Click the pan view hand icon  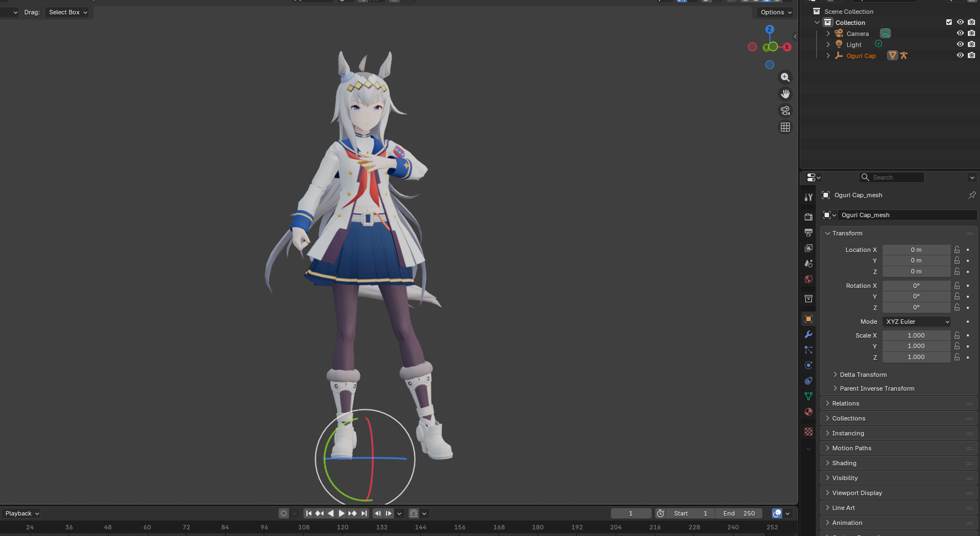pos(785,94)
